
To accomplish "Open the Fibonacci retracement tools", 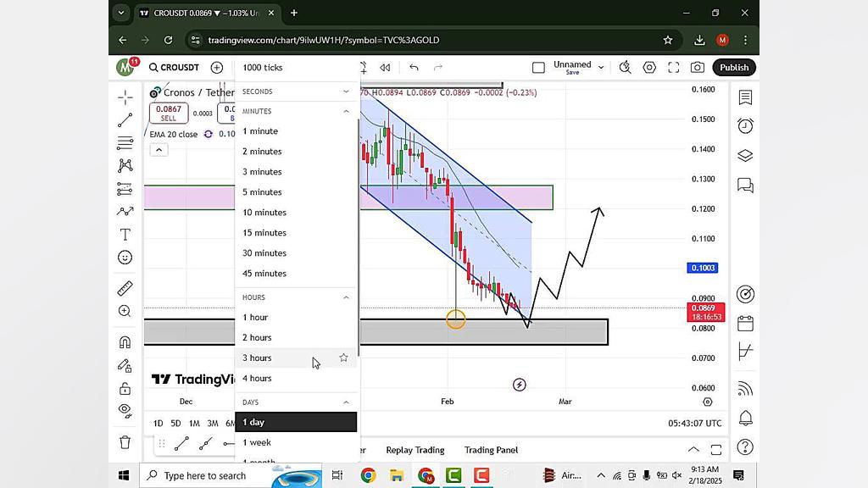I will pos(125,142).
